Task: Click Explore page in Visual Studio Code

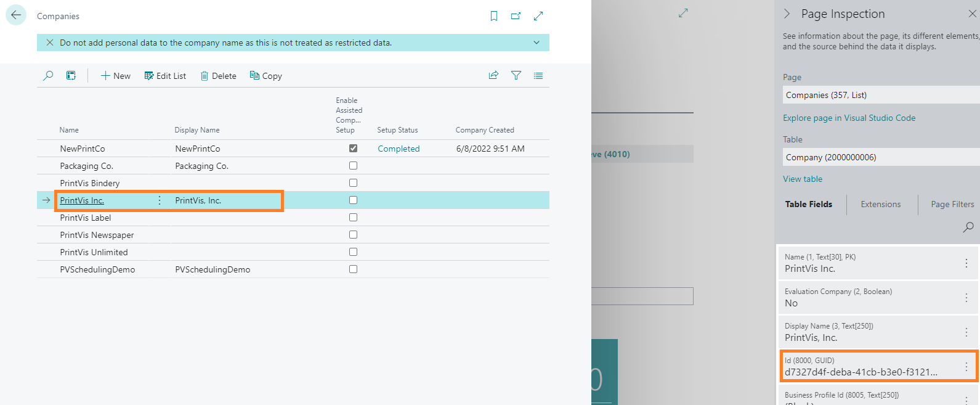Action: [x=849, y=118]
